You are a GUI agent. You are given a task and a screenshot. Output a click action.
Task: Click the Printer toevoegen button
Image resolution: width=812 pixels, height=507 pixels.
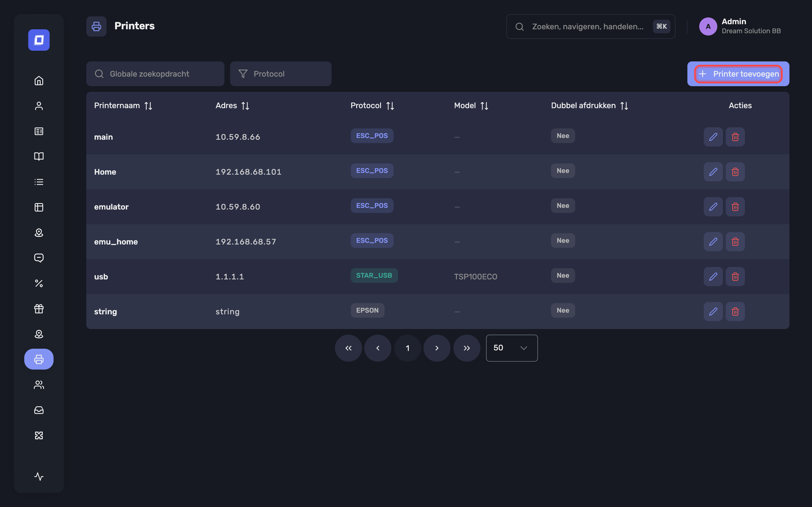pos(738,74)
